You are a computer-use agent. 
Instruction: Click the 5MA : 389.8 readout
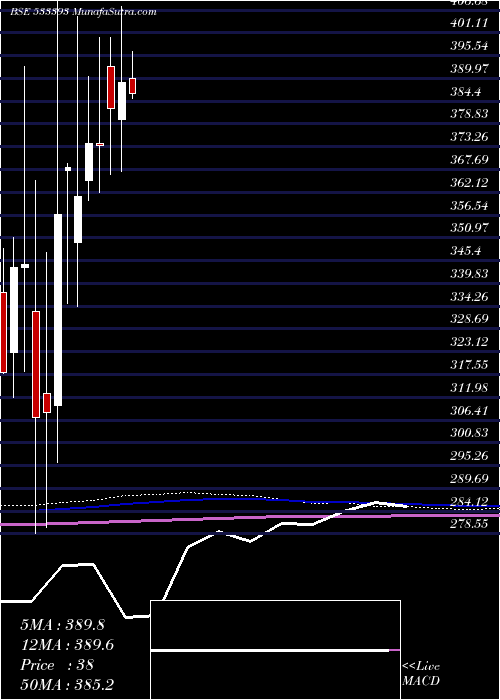62,625
